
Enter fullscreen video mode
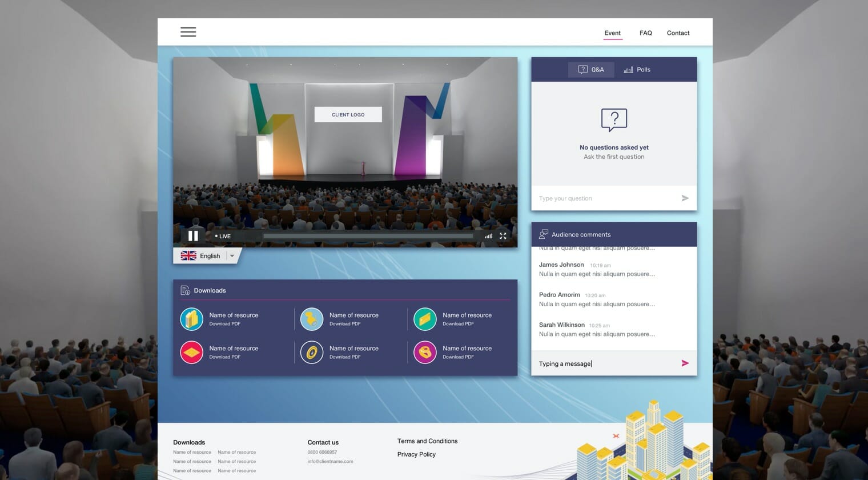[x=503, y=236]
